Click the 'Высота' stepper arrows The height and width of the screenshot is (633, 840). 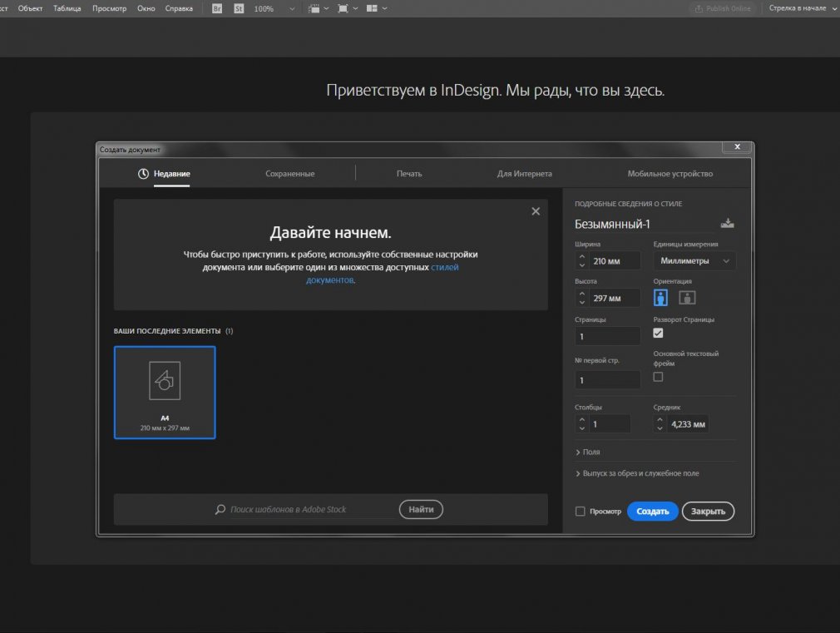click(x=582, y=298)
